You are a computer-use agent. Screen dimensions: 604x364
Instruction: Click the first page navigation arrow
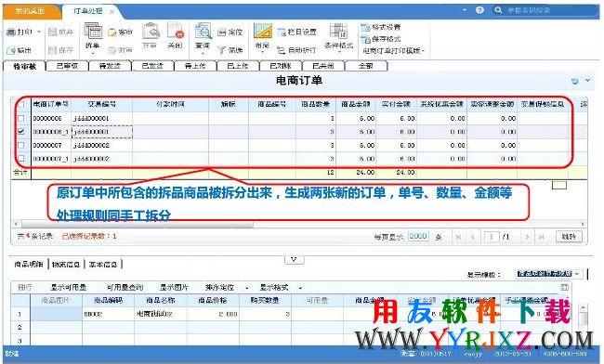(x=458, y=237)
